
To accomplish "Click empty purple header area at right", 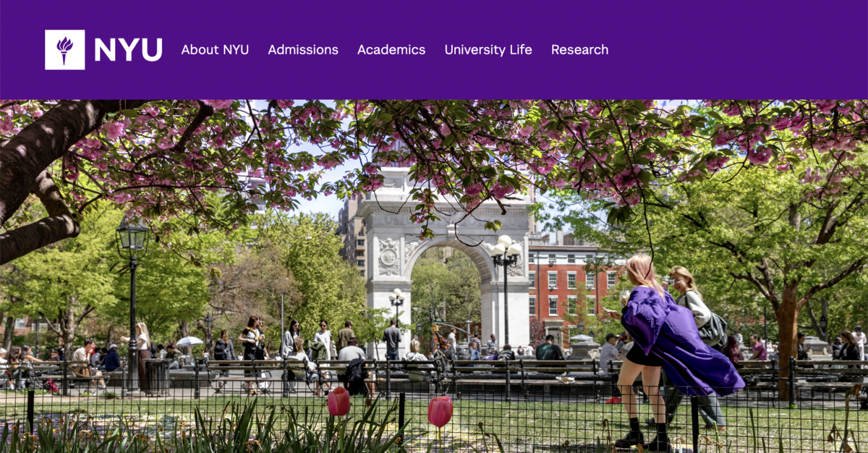I will 738,50.
